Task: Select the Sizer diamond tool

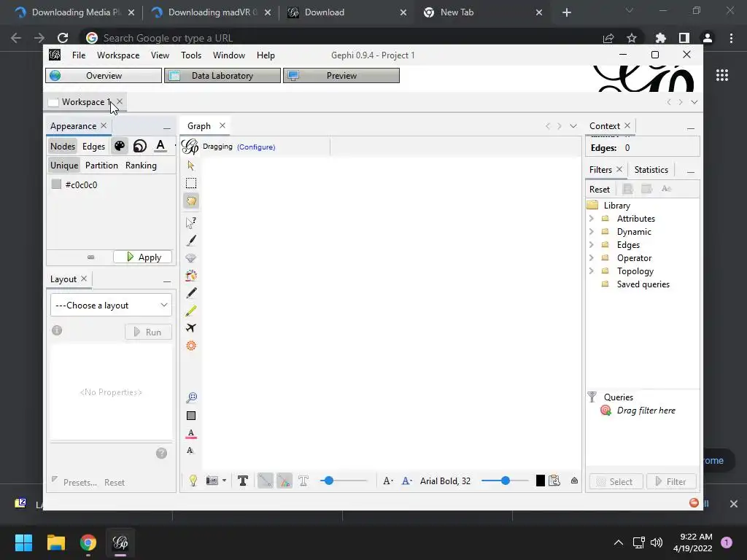Action: (x=191, y=258)
